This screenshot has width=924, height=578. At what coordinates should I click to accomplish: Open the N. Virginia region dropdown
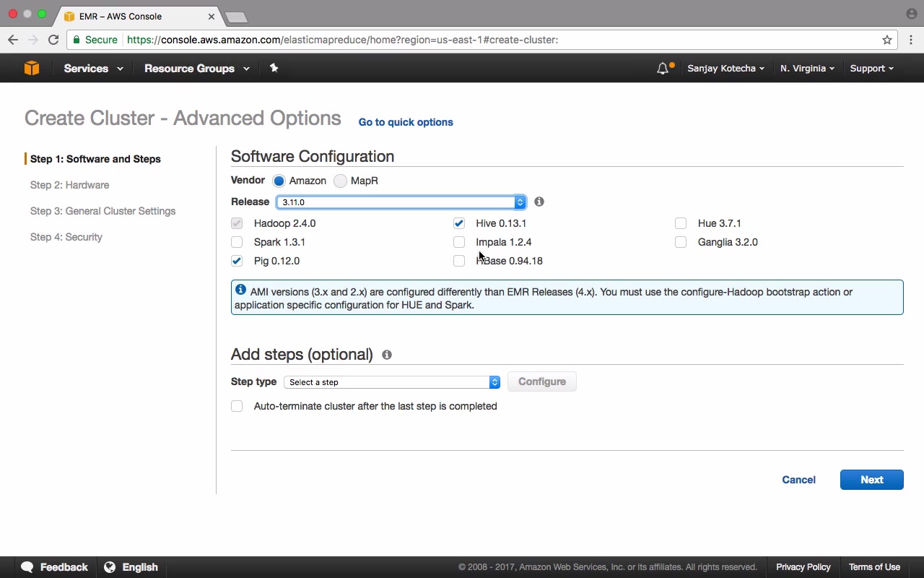pyautogui.click(x=807, y=69)
